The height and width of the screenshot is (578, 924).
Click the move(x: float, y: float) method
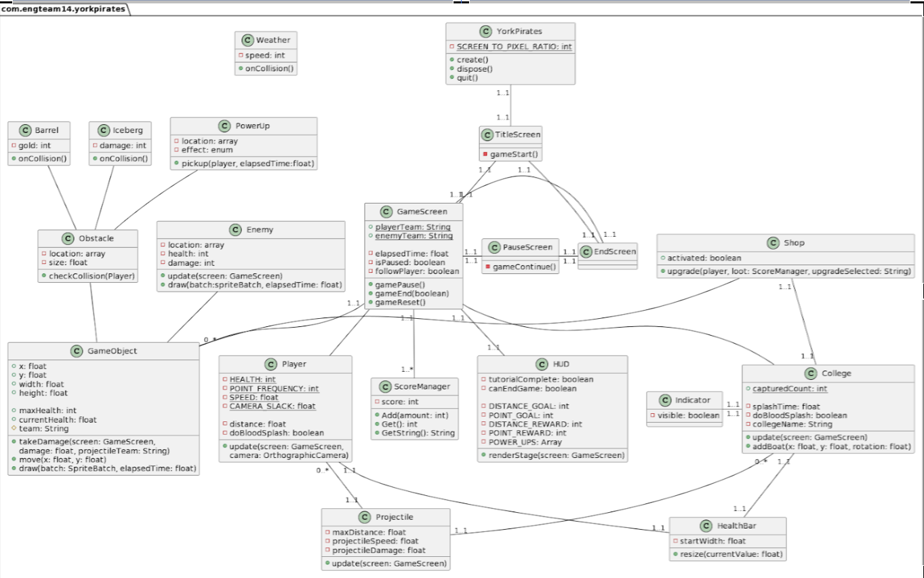64,459
